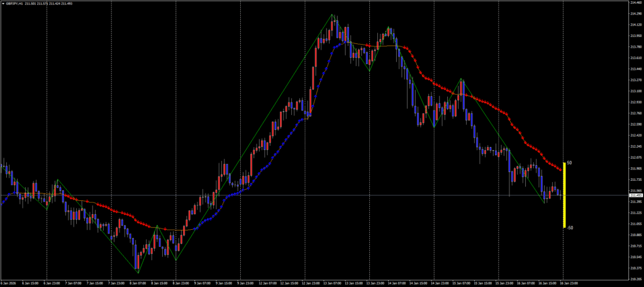644x287 pixels.
Task: Click the 213.100 level on price scale
Action: pos(635,91)
